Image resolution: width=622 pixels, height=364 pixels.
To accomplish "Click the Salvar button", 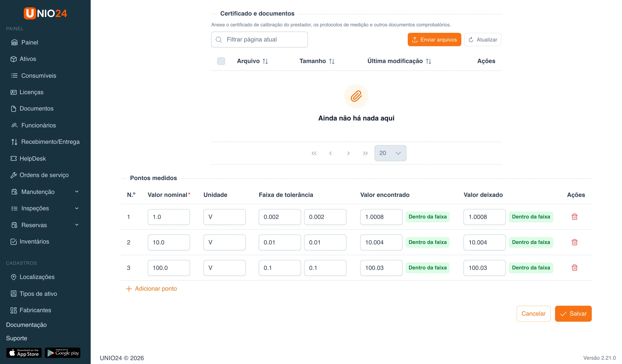I will 573,314.
